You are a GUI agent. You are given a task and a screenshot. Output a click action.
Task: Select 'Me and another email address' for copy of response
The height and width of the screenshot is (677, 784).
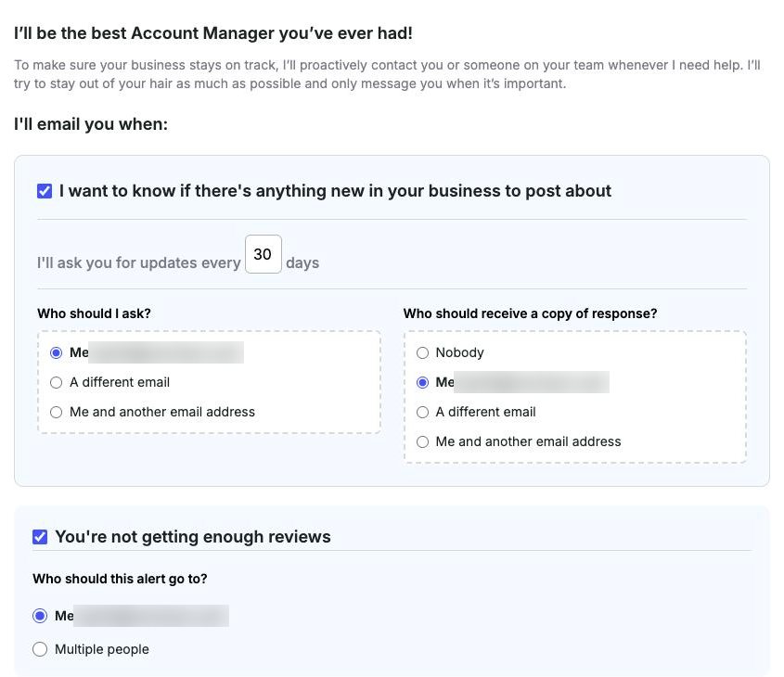pyautogui.click(x=422, y=441)
